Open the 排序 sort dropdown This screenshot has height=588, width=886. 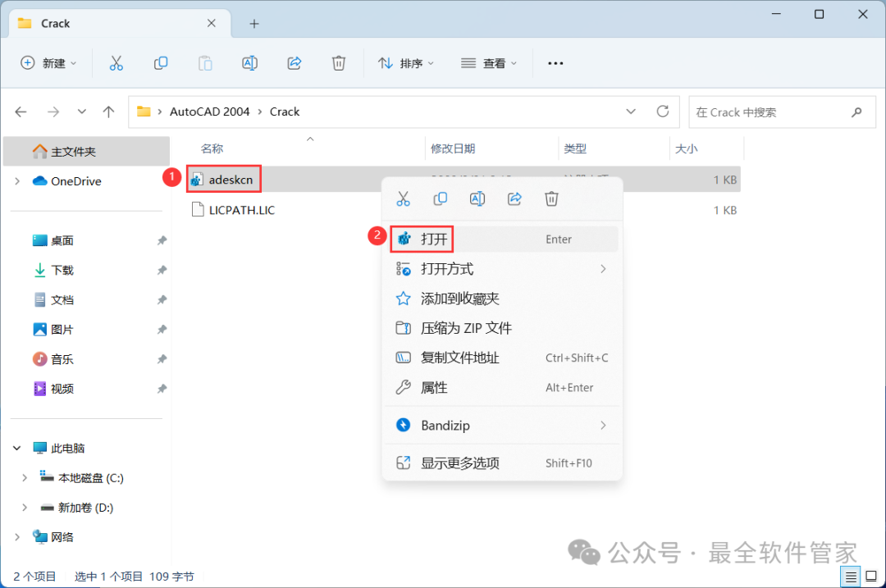pyautogui.click(x=406, y=63)
